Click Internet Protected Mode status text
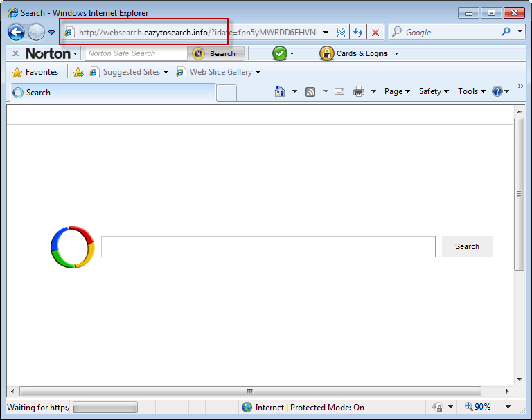This screenshot has height=420, width=532. (x=310, y=407)
